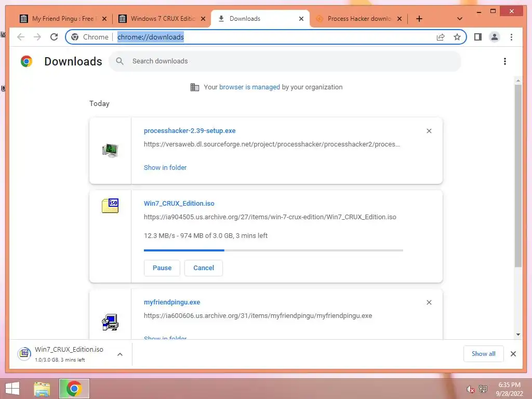The image size is (532, 399).
Task: Remove myfriendpingu.exe from the list
Action: pos(429,302)
